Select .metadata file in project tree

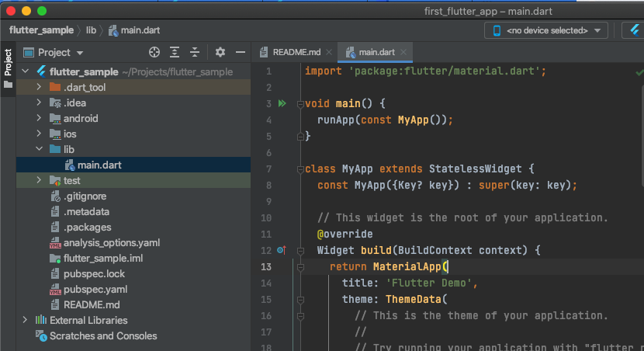pos(133,212)
